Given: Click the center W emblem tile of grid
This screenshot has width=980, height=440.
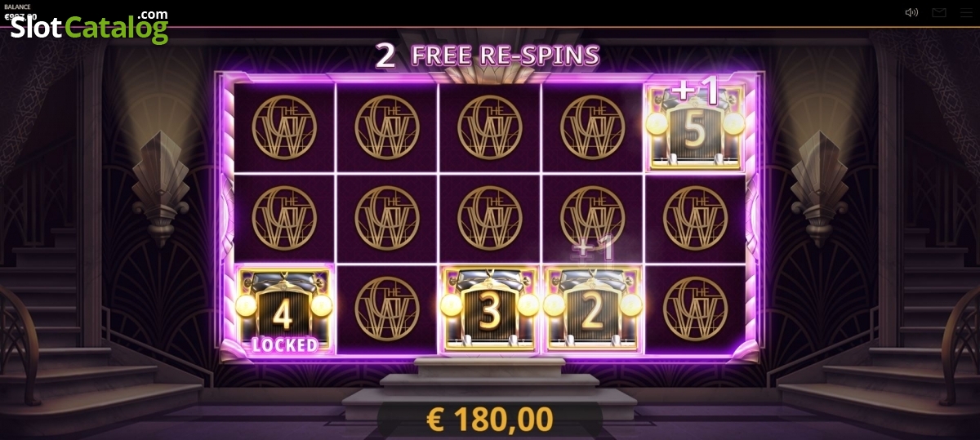Looking at the screenshot, I should pos(489,218).
